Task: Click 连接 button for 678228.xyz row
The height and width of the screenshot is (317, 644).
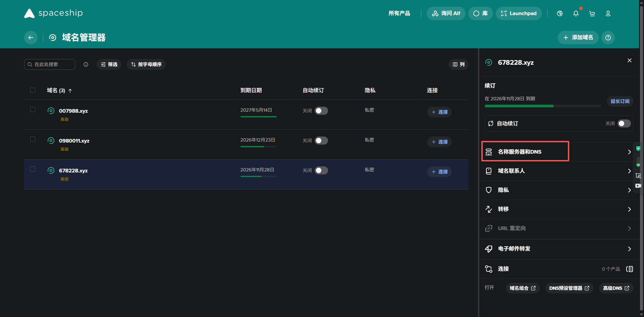Action: 439,172
